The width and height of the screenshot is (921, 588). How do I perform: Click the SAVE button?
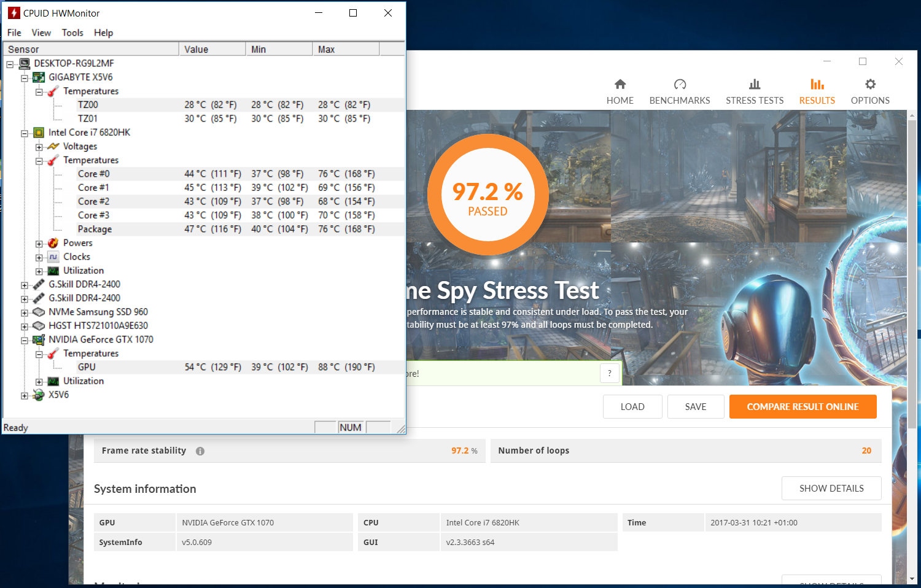696,407
